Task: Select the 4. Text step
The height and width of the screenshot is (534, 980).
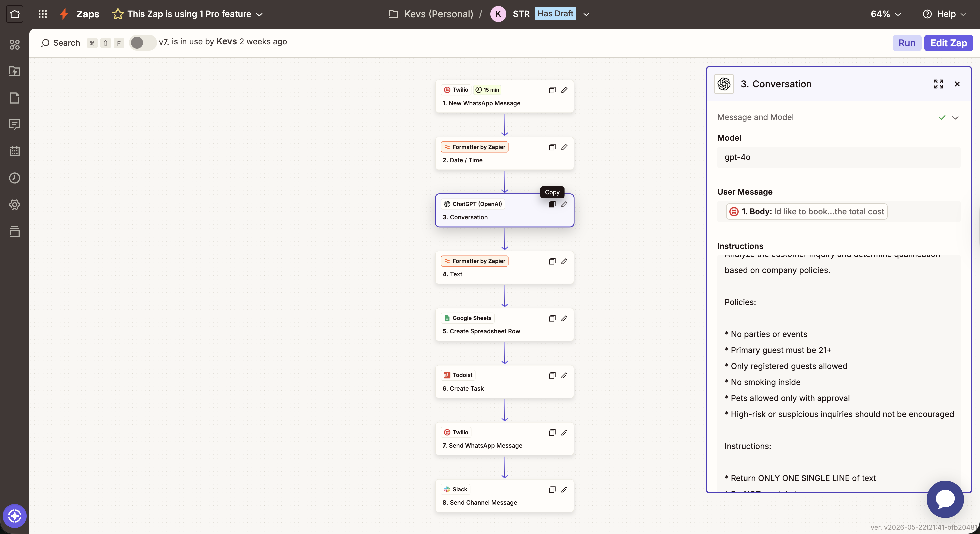Action: [504, 267]
